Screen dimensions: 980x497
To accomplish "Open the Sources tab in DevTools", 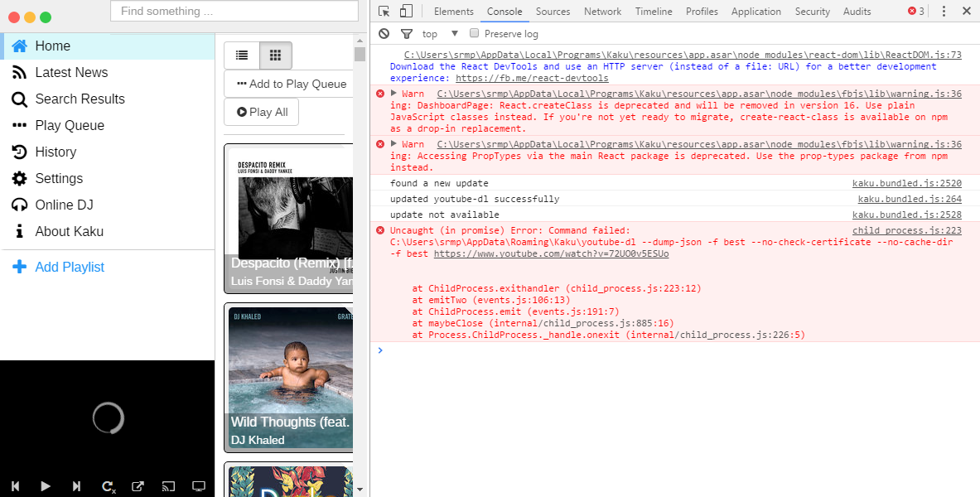I will (553, 11).
